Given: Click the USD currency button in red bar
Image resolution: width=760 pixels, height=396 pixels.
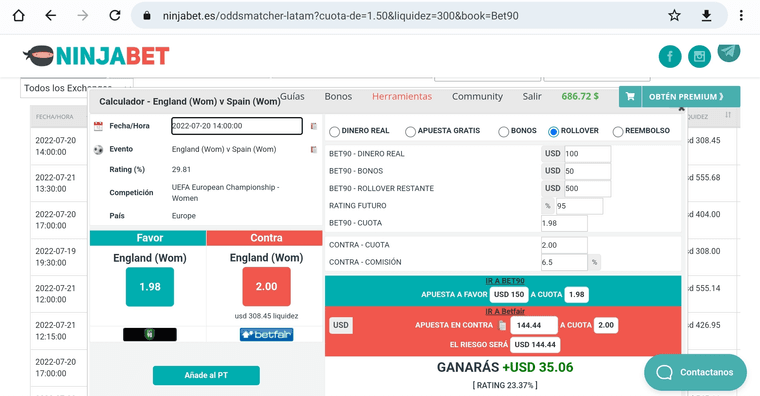Looking at the screenshot, I should tap(341, 325).
